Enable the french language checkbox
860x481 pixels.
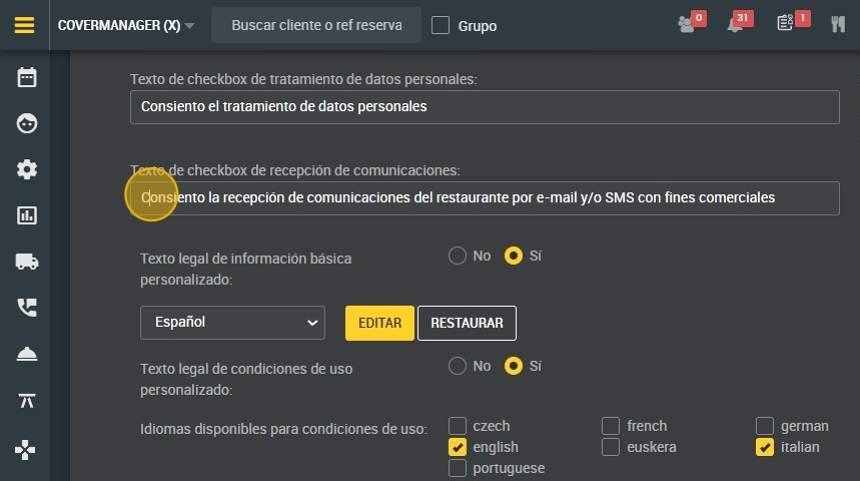coord(611,426)
